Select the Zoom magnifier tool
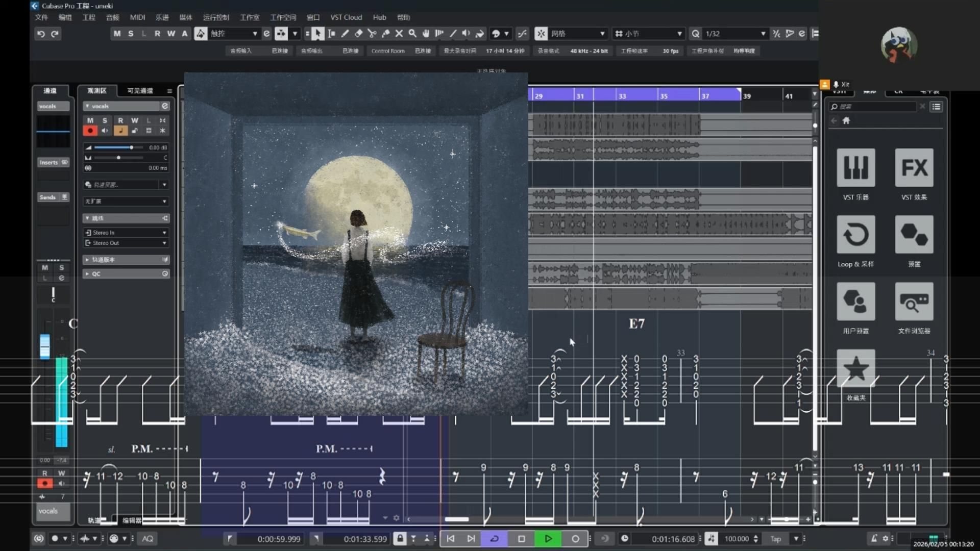Image resolution: width=980 pixels, height=551 pixels. coord(412,34)
